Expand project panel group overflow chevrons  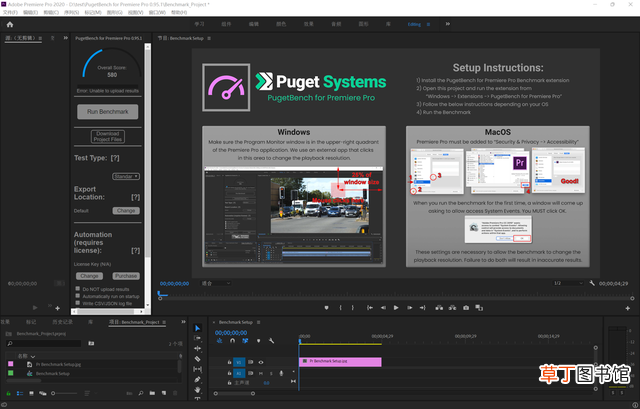(183, 322)
